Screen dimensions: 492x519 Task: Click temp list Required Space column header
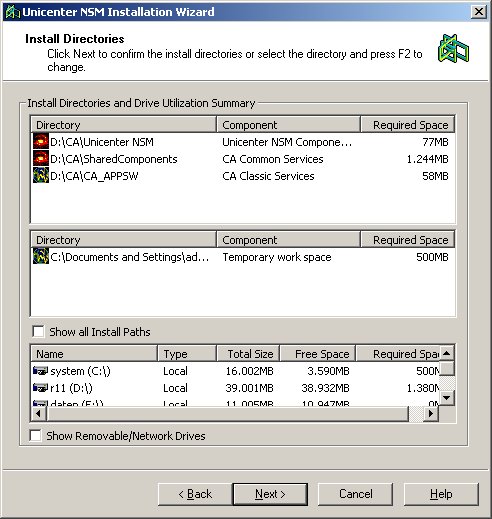[408, 240]
